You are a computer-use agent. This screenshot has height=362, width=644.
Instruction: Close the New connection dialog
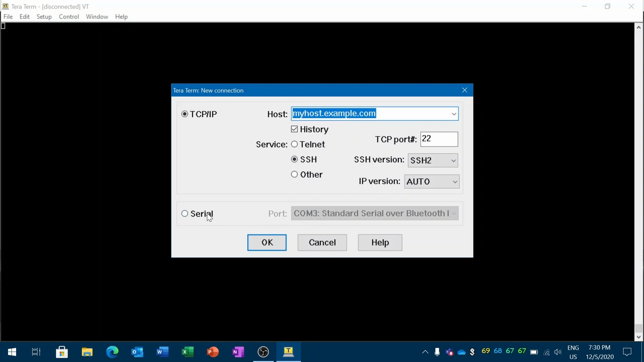pyautogui.click(x=464, y=90)
